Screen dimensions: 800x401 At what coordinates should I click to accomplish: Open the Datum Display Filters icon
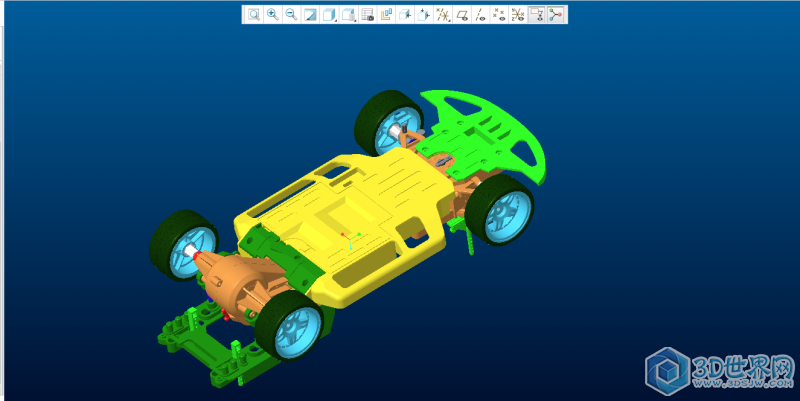click(x=443, y=14)
